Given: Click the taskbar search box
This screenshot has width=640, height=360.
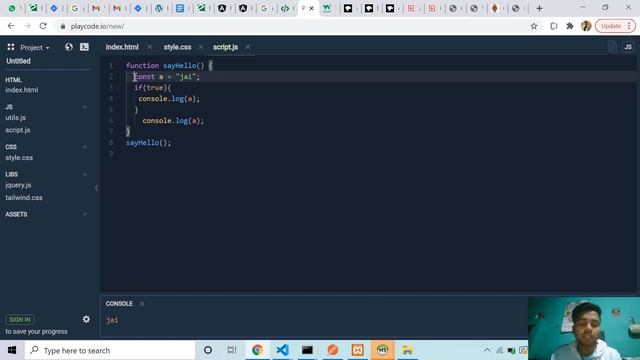Looking at the screenshot, I should click(x=110, y=350).
